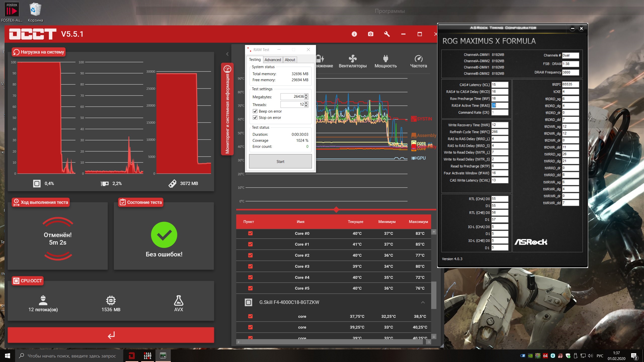Click the red return arrow button
Image resolution: width=644 pixels, height=362 pixels.
point(111,335)
